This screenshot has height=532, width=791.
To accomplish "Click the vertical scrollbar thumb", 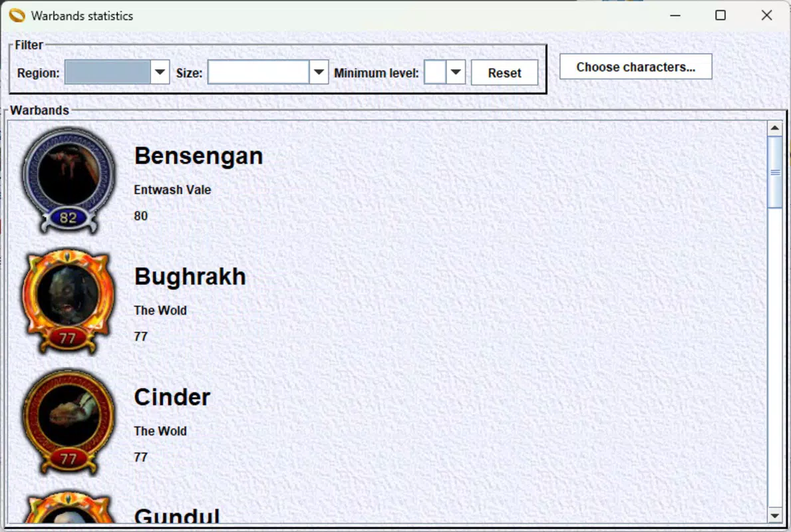I will coord(775,172).
